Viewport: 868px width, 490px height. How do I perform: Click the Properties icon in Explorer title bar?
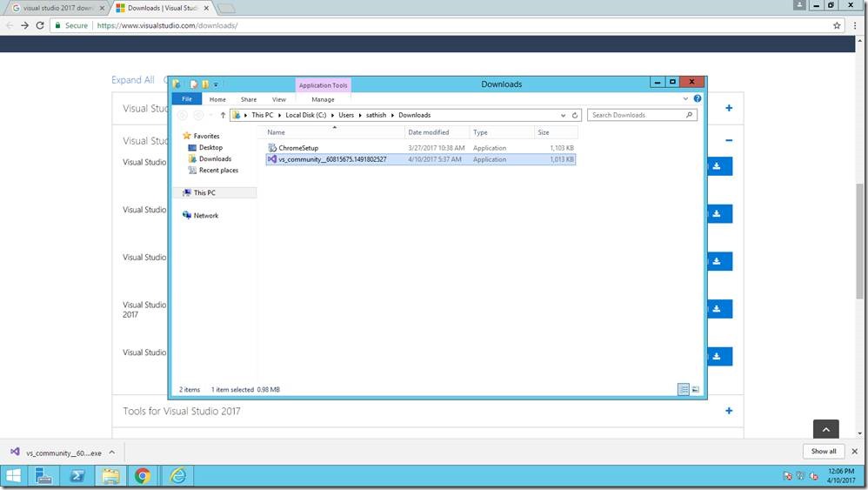(194, 84)
